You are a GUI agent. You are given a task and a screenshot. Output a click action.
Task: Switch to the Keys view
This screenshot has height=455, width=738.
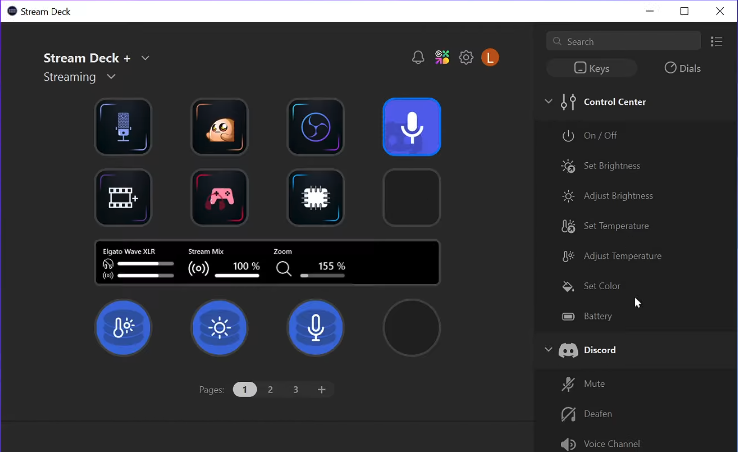pyautogui.click(x=592, y=69)
